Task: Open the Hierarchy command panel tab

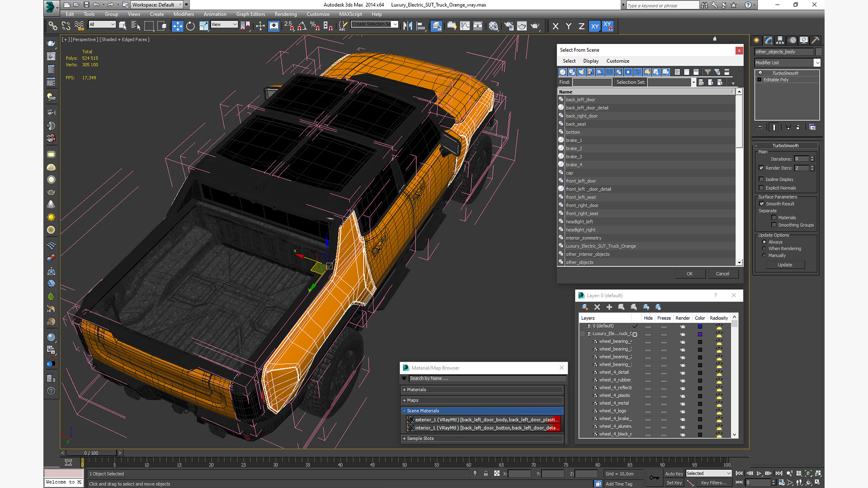Action: [x=780, y=40]
